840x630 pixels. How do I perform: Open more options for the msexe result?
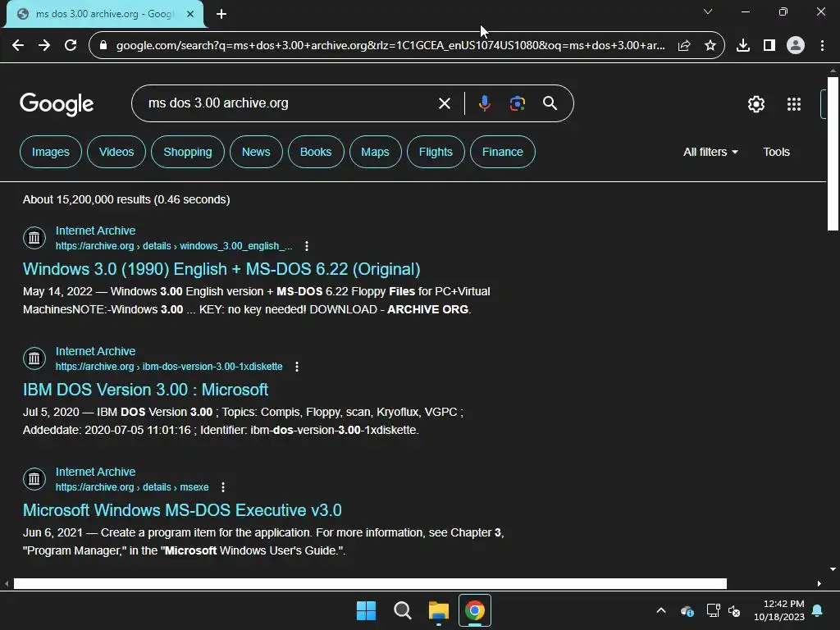(x=223, y=487)
